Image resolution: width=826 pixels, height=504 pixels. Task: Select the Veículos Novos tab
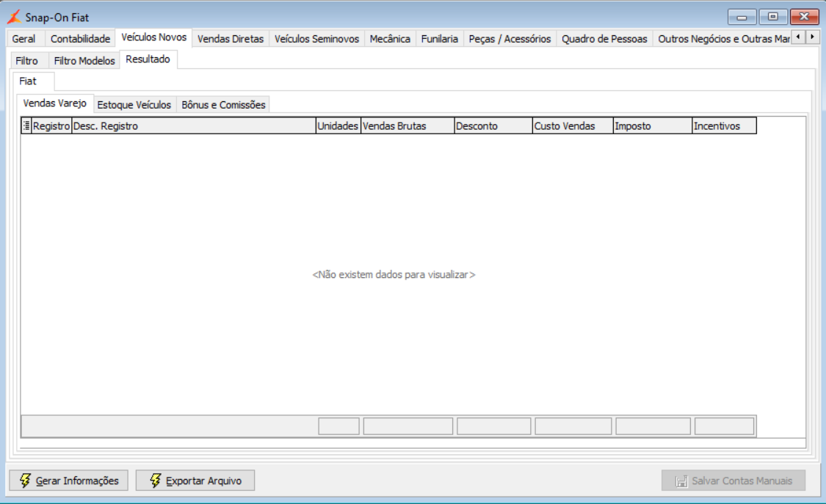tap(154, 37)
